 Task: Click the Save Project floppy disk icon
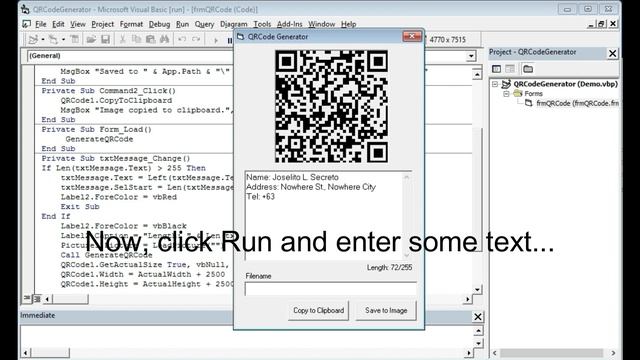pyautogui.click(x=105, y=39)
